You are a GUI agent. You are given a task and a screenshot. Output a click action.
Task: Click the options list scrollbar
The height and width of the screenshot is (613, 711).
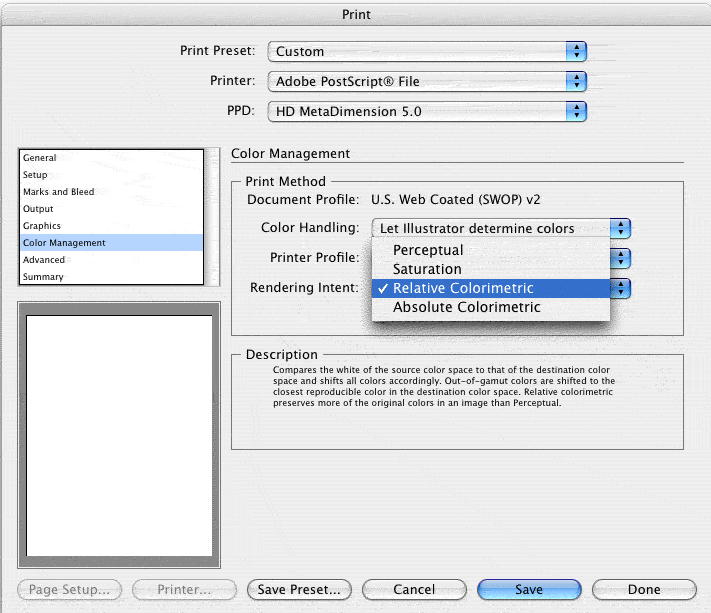pos(212,217)
